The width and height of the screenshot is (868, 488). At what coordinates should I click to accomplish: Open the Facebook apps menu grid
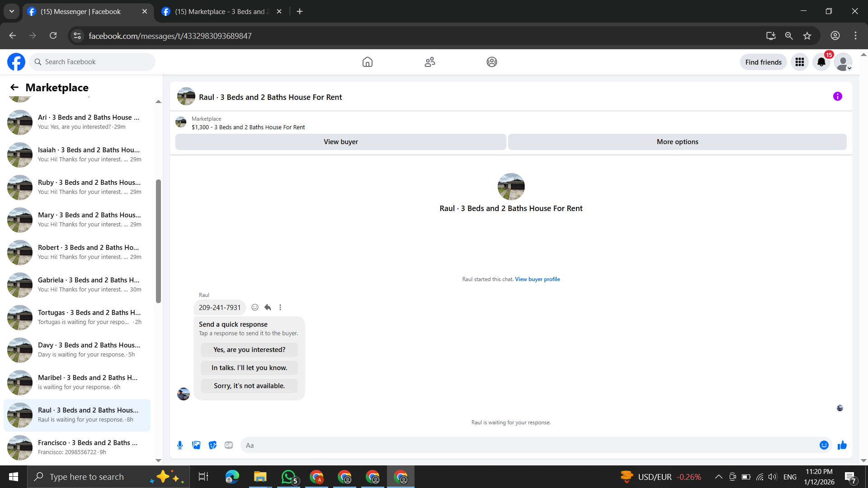pos(799,62)
